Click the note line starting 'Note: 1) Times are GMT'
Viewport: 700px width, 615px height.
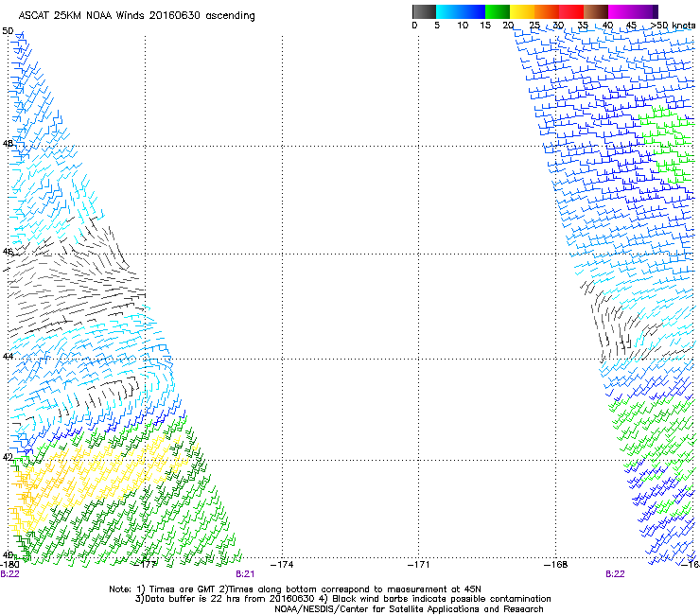click(x=295, y=589)
